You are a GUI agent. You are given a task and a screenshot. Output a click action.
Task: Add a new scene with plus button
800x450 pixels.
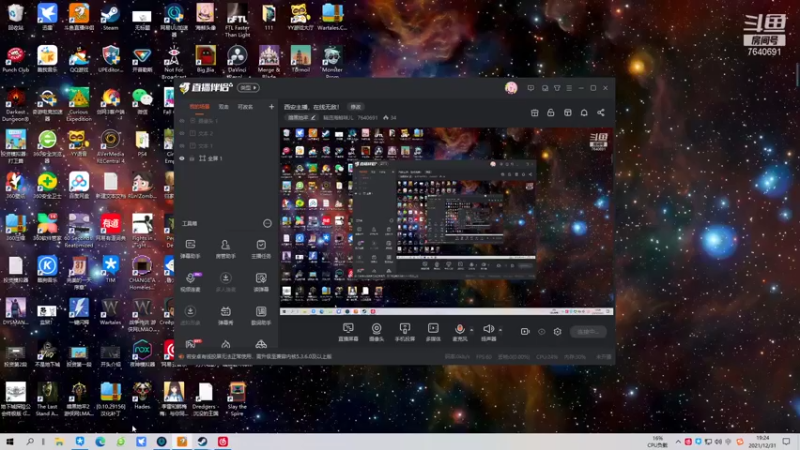coord(271,107)
